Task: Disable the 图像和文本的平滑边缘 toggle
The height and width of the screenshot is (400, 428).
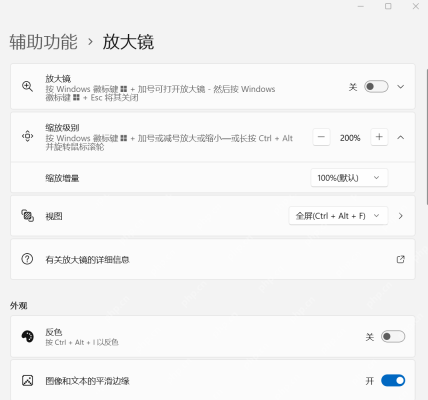Action: pos(393,380)
